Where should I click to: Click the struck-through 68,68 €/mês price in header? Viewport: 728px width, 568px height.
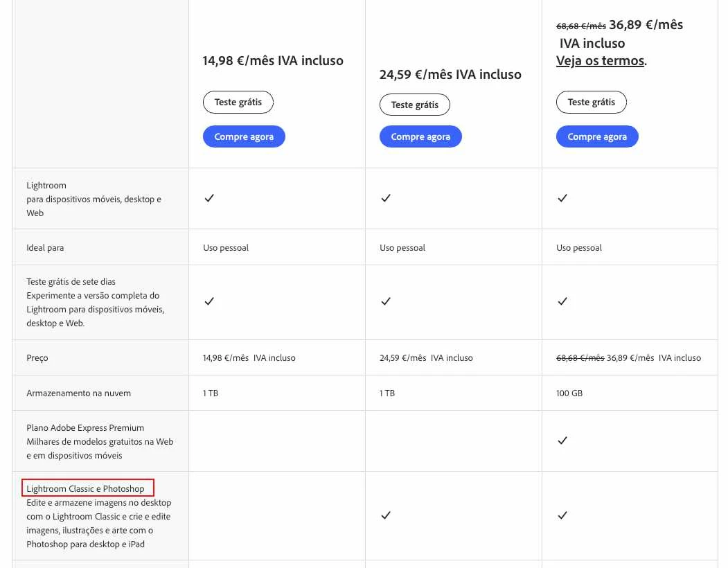click(x=581, y=26)
